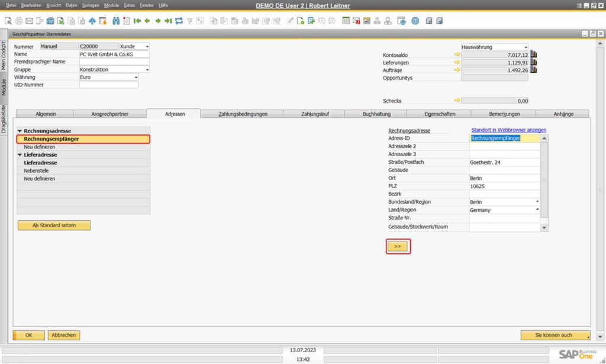This screenshot has height=364, width=606.
Task: Select Rechnungsempfänger in the address tree
Action: pos(83,138)
